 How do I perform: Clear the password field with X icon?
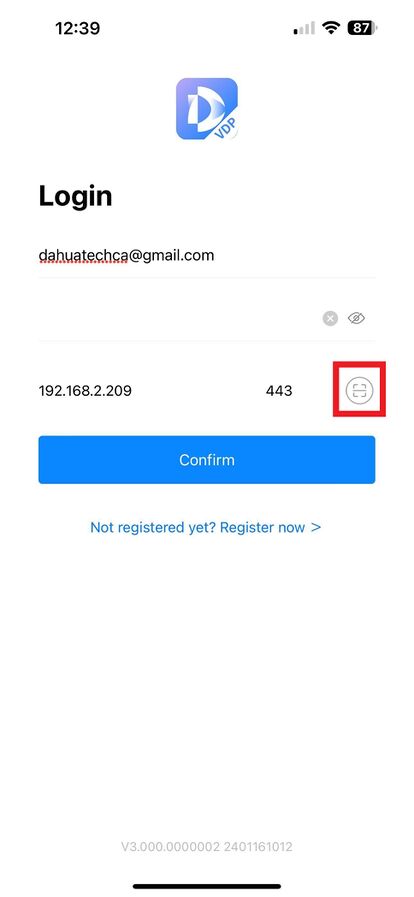coord(330,318)
